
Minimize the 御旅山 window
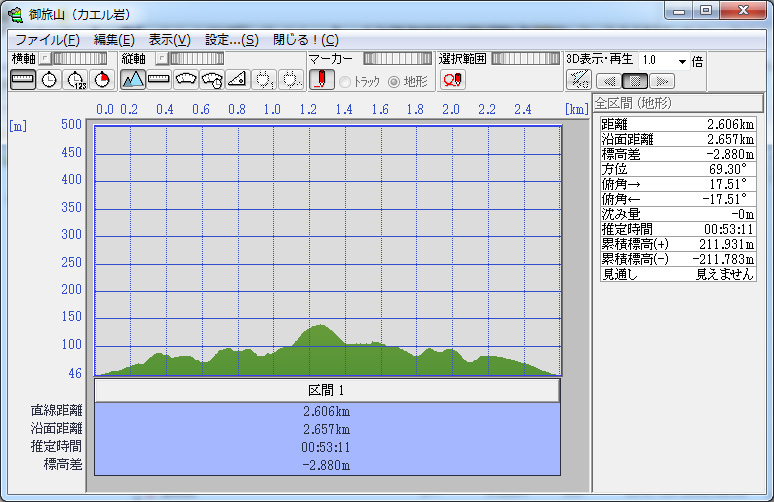pos(679,10)
